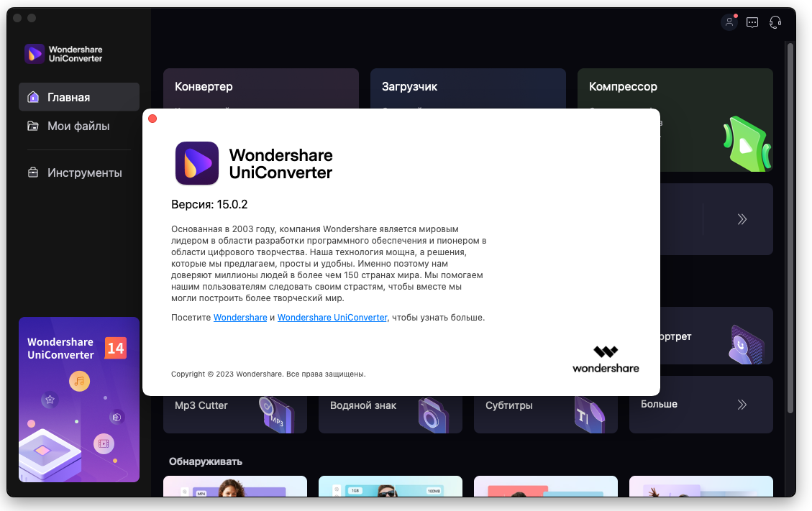Click the Субтитры text icon
Image resolution: width=812 pixels, height=511 pixels.
click(589, 415)
